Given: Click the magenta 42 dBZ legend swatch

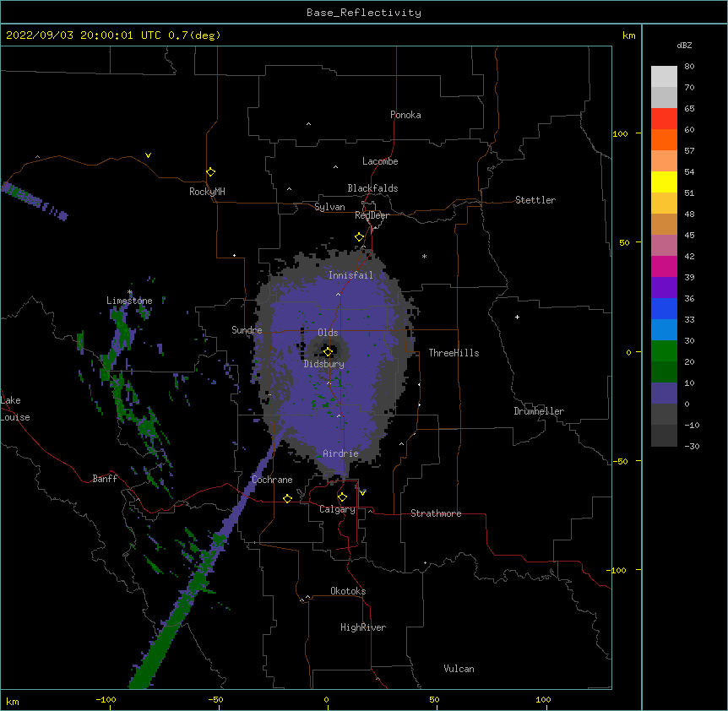Looking at the screenshot, I should click(x=664, y=266).
